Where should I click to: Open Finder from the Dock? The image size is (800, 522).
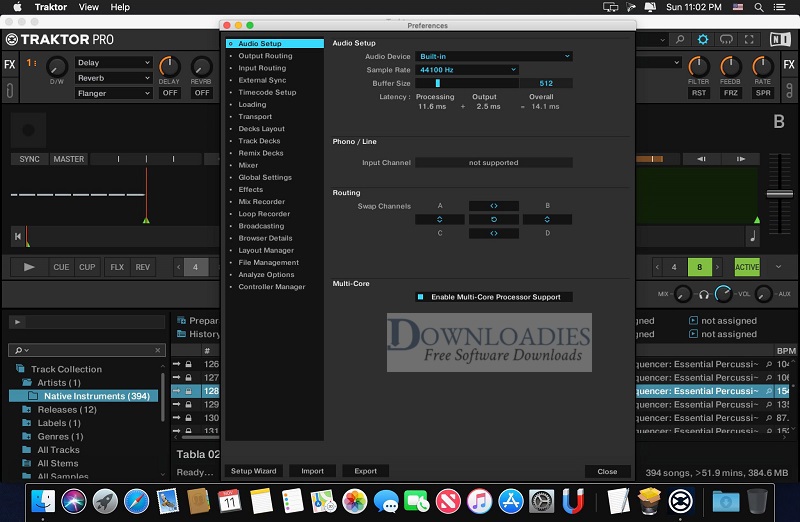pos(43,502)
